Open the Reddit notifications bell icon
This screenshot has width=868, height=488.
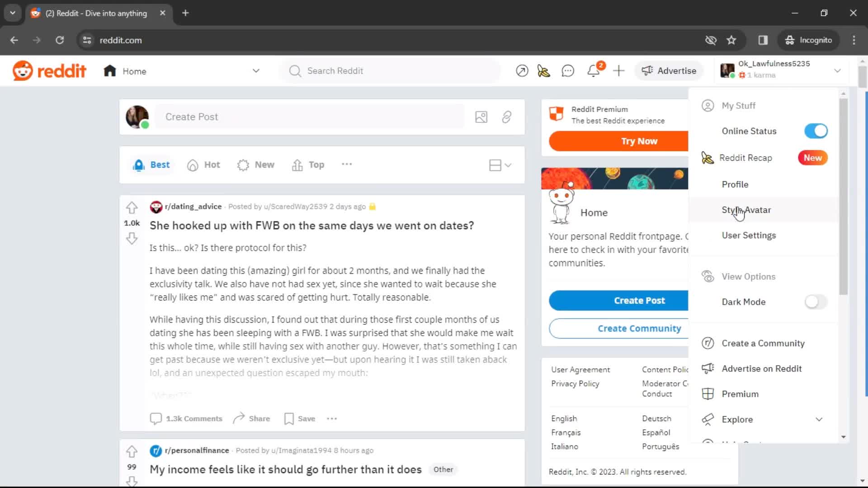pyautogui.click(x=594, y=71)
